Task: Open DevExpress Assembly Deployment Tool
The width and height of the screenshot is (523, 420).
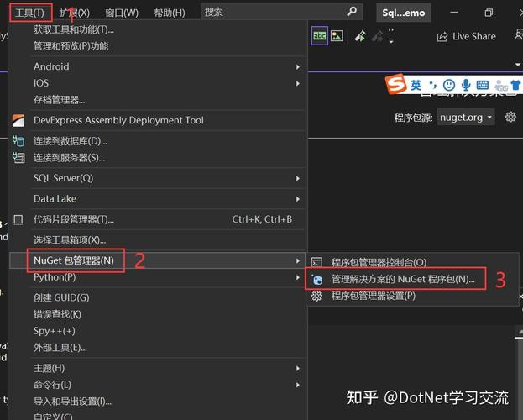Action: (x=158, y=120)
